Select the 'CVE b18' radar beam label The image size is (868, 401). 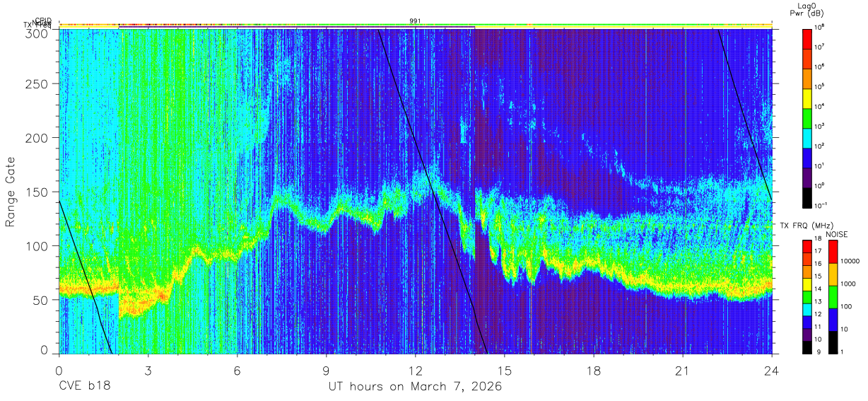[x=84, y=387]
